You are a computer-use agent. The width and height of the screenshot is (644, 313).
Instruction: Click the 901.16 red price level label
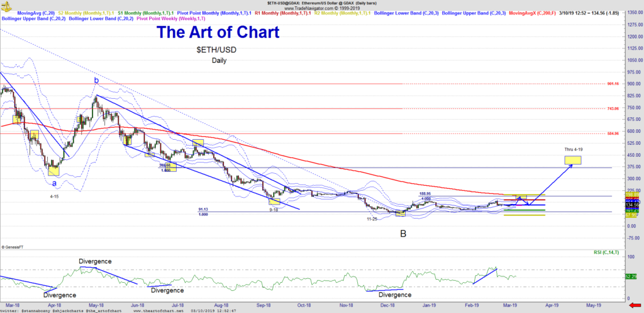pos(613,84)
